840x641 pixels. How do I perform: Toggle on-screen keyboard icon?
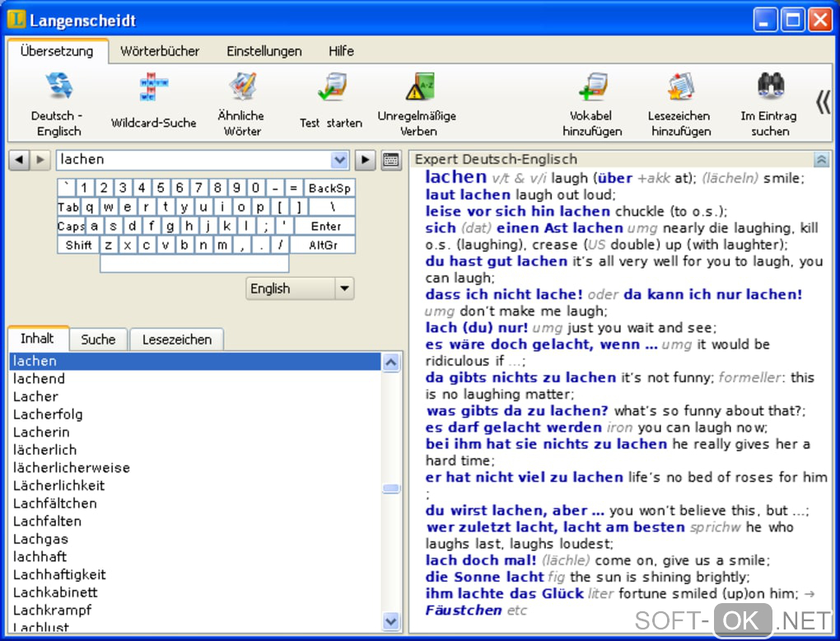391,160
